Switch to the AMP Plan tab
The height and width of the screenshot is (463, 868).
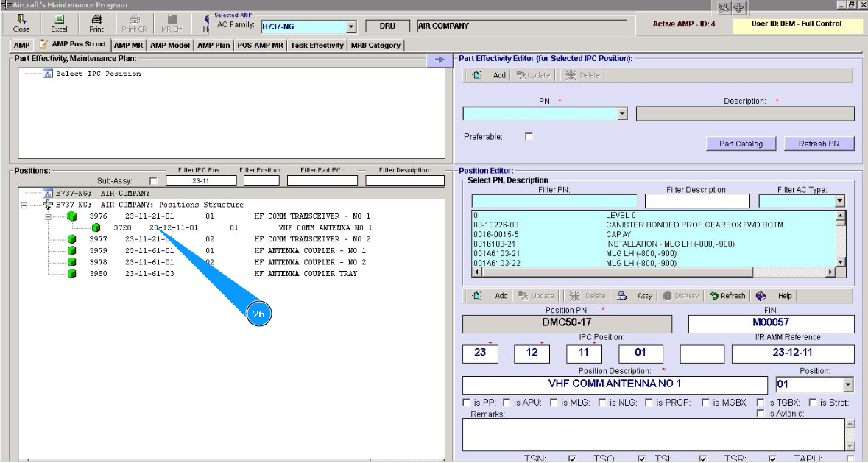214,45
